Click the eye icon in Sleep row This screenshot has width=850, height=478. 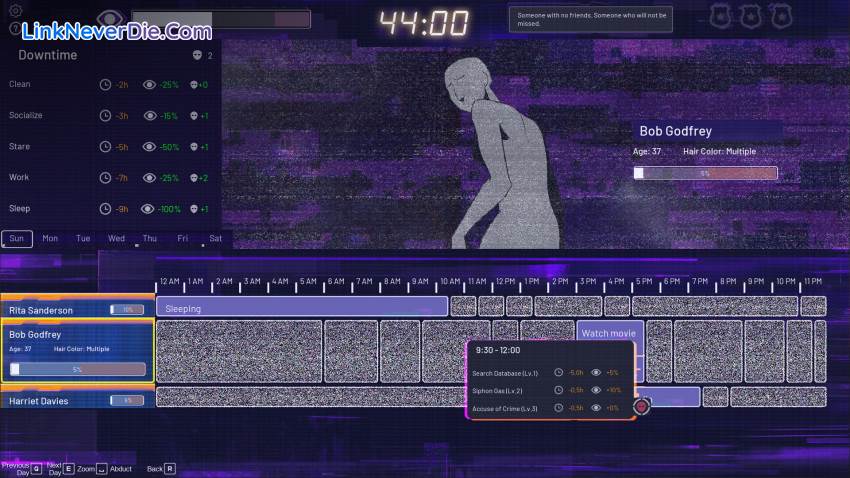150,209
